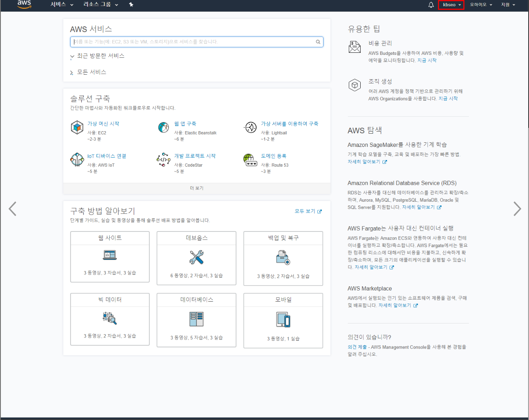529x420 pixels.
Task: Open the 빅 데이터 tutorial card
Action: (x=110, y=319)
